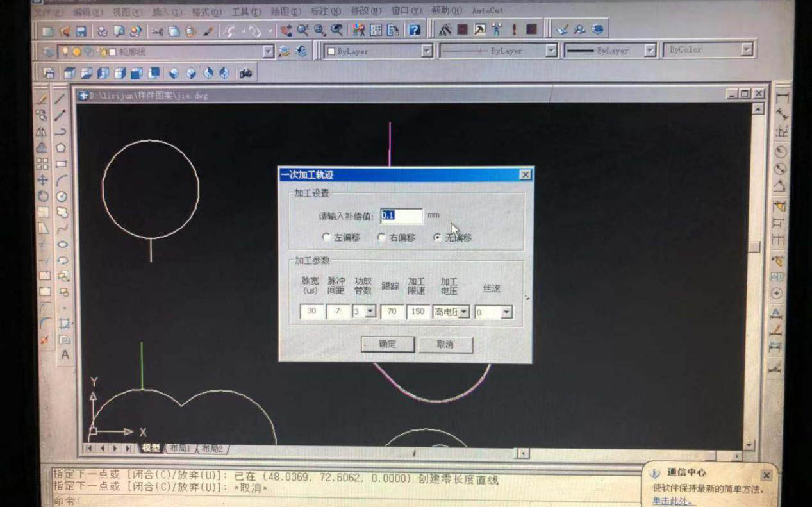Screen dimensions: 812x507
Task: Click the 补偿值 input field
Action: 402,215
